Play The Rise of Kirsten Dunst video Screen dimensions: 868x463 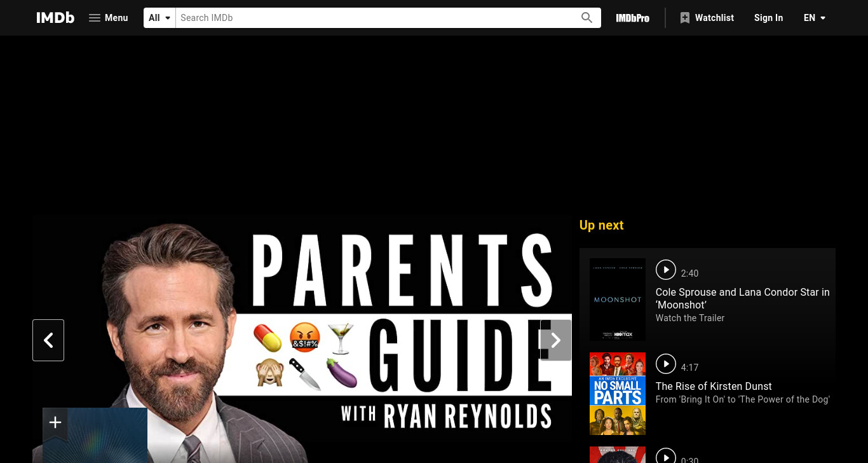666,364
